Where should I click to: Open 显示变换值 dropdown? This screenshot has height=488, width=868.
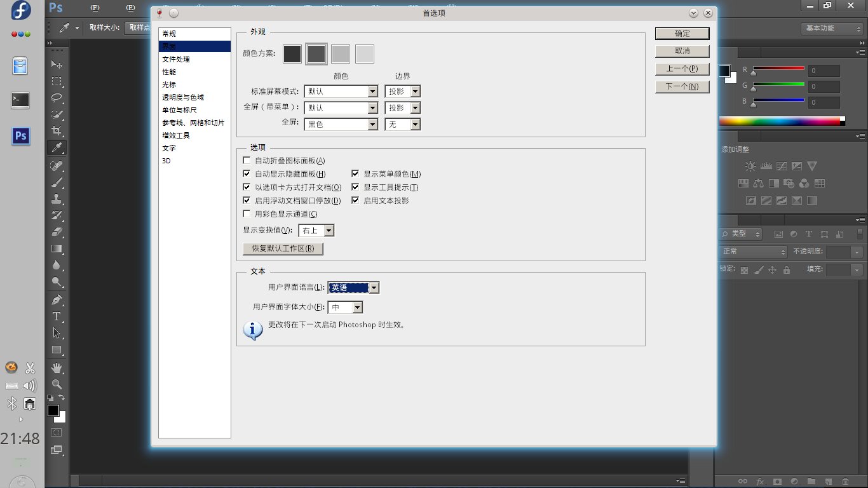coord(316,231)
